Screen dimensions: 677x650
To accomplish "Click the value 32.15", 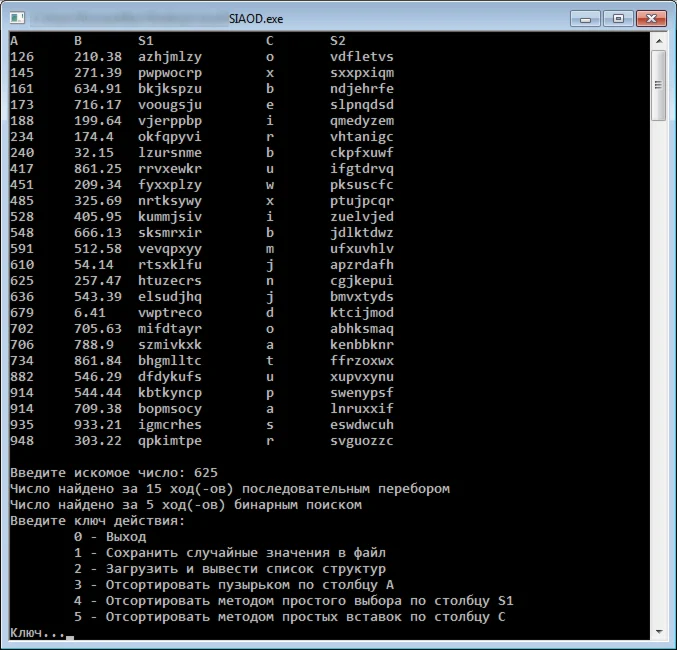I will coord(94,152).
